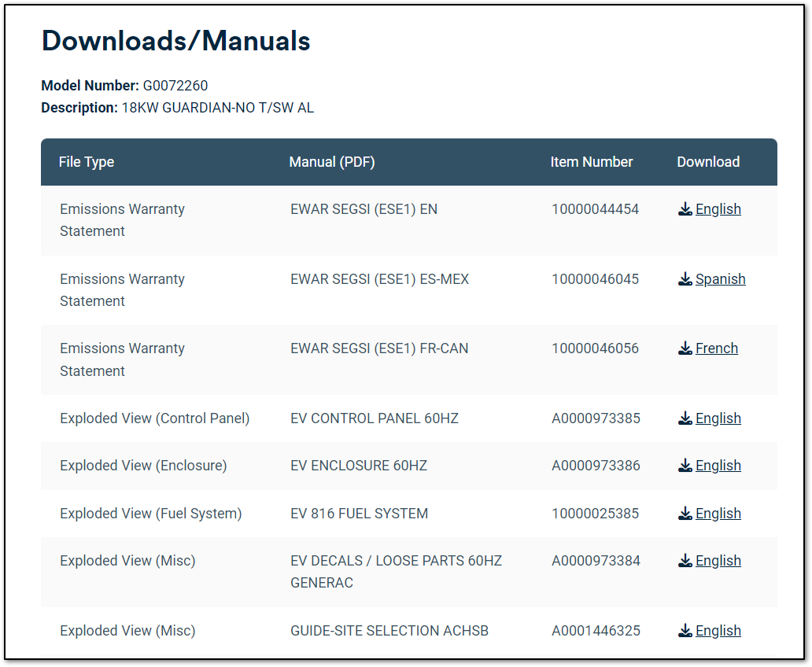Image resolution: width=812 pixels, height=667 pixels.
Task: Click download icon for EV ENCLOSURE 60HZ
Action: pos(685,466)
